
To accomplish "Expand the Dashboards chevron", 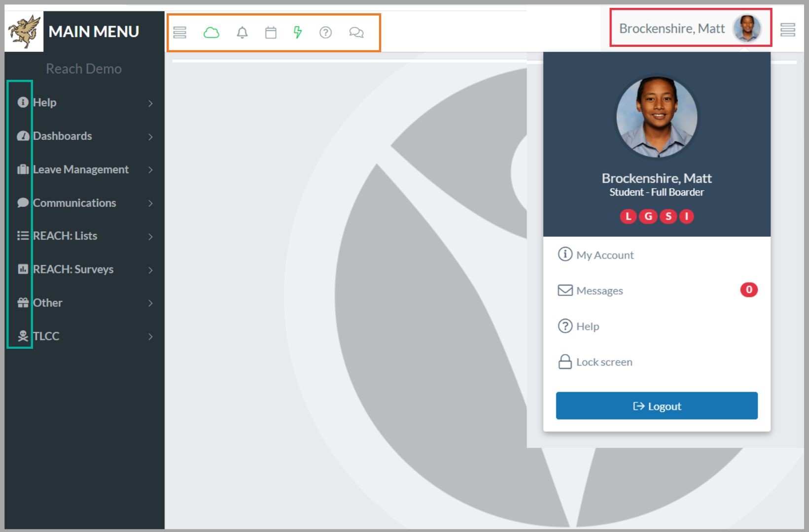I will tap(150, 136).
